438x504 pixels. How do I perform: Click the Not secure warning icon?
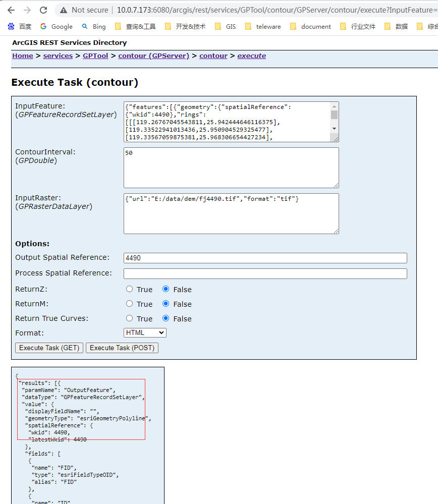pyautogui.click(x=64, y=10)
